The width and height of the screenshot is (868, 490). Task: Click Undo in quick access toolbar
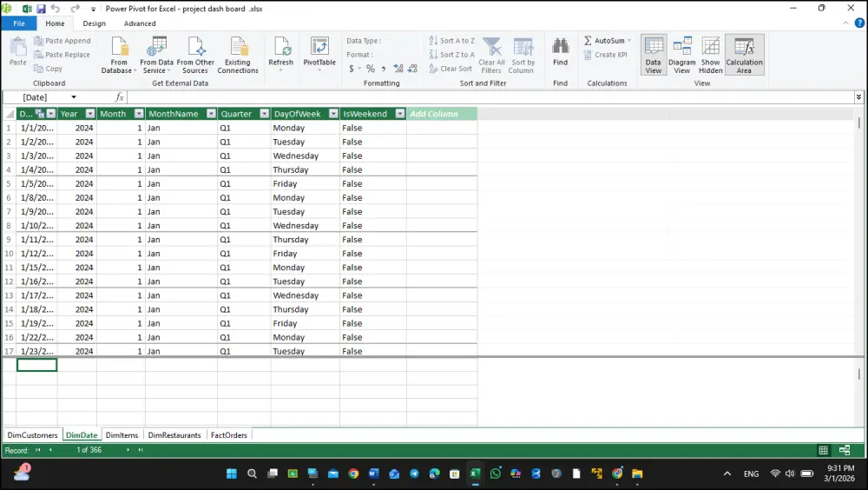(56, 9)
